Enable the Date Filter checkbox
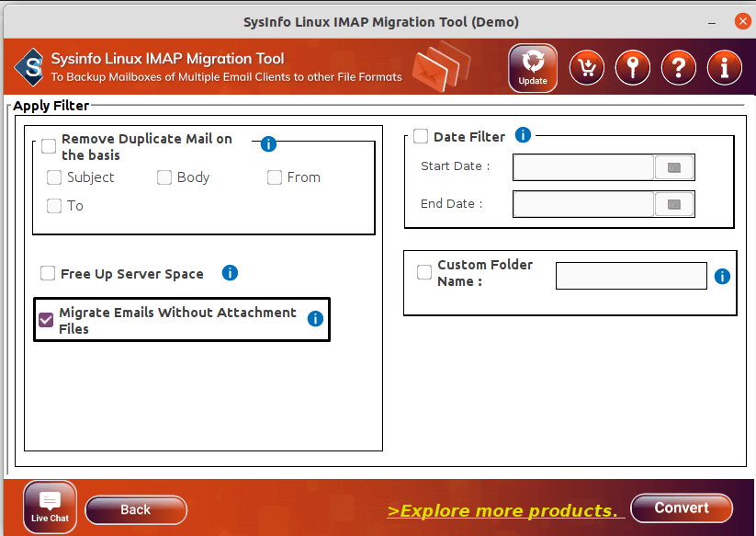 coord(421,136)
